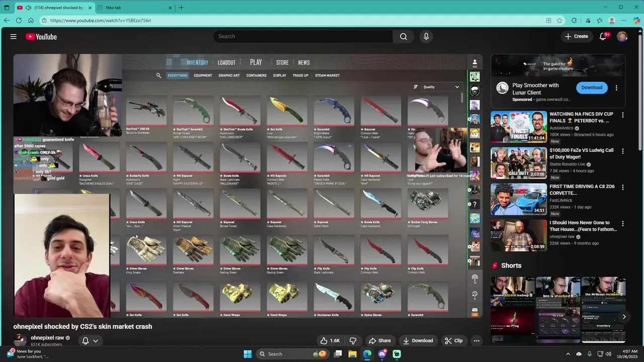644x362 pixels.
Task: Click the ad's blue Download button
Action: click(x=592, y=87)
